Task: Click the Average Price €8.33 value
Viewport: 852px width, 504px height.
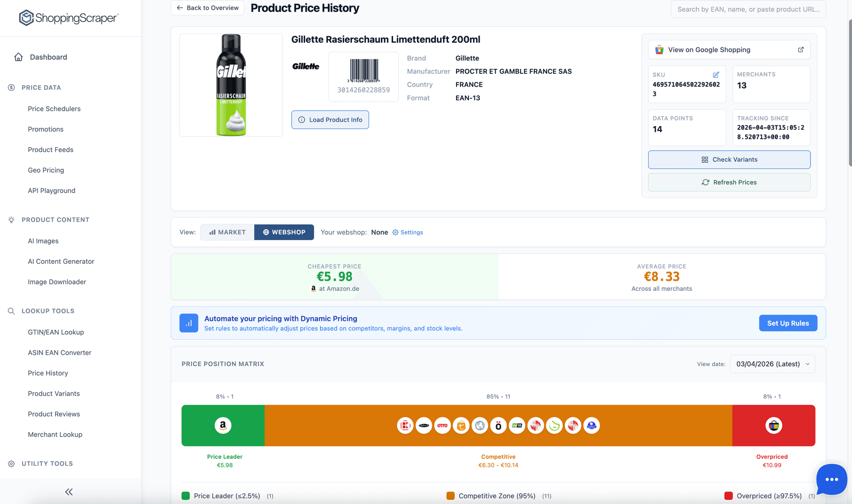Action: pos(661,277)
